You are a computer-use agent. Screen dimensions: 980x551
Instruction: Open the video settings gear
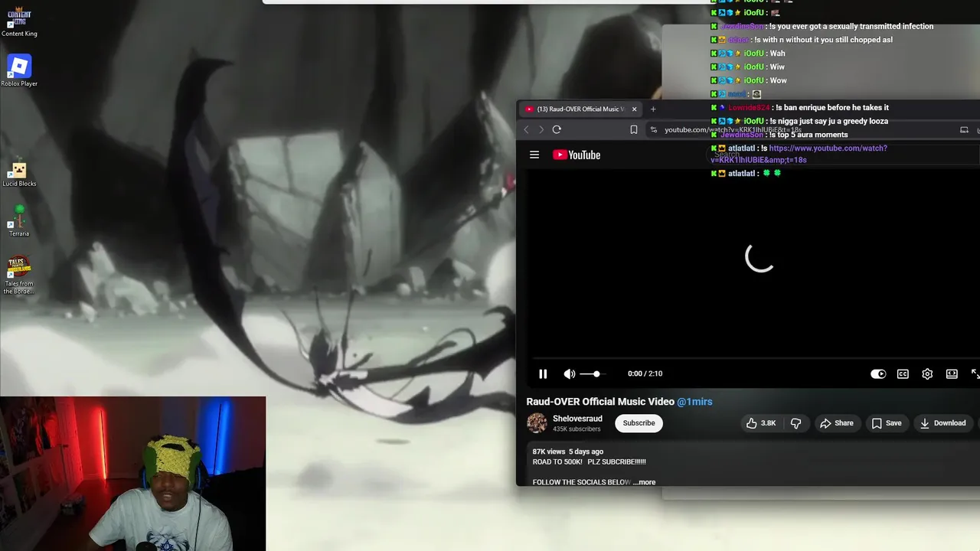pyautogui.click(x=927, y=373)
